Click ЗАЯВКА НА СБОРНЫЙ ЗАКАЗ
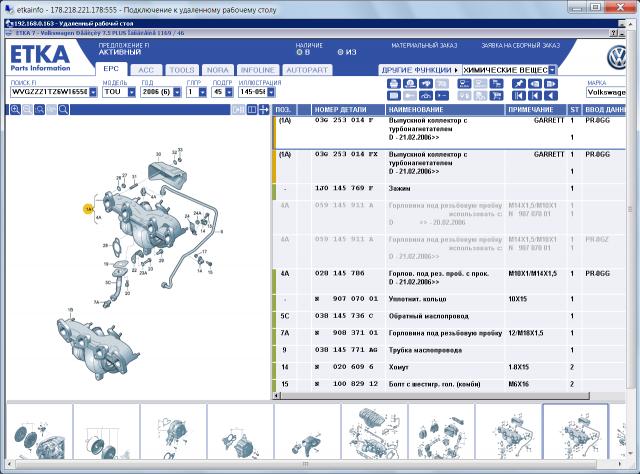This screenshot has height=474, width=640. tap(520, 45)
